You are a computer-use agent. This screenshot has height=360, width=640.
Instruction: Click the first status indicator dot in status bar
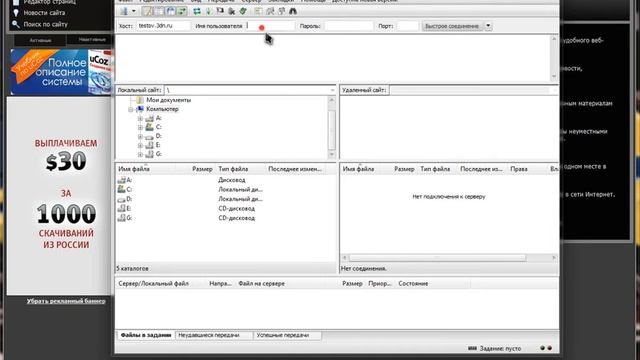[x=542, y=348]
